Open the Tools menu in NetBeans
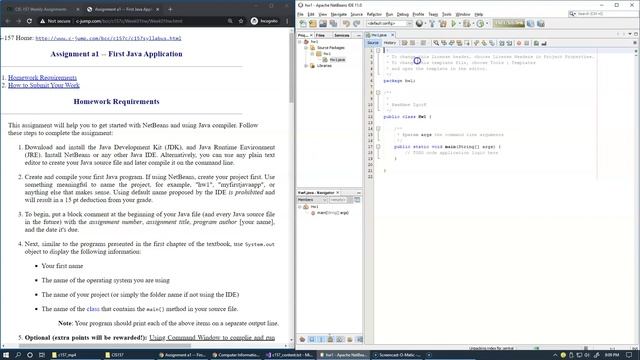Viewport: 640px width, 360px height. 447,14
